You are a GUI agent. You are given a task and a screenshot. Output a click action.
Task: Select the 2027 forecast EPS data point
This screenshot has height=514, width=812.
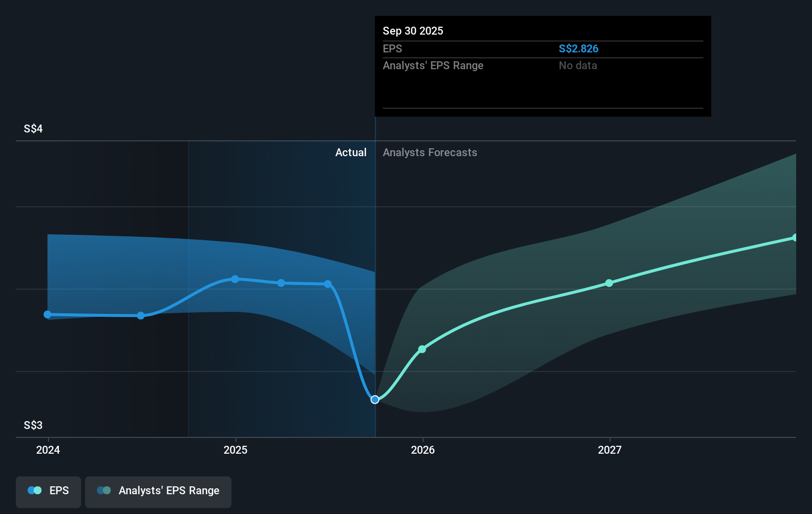[609, 283]
